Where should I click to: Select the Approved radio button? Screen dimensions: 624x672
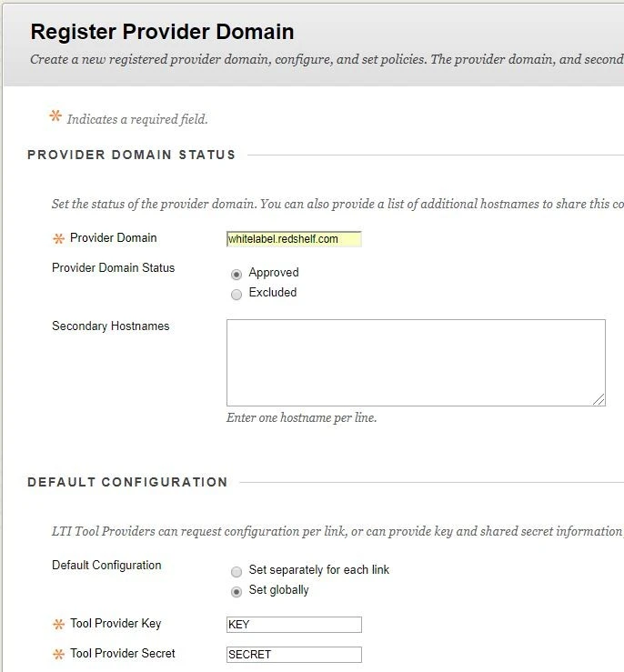pos(237,273)
